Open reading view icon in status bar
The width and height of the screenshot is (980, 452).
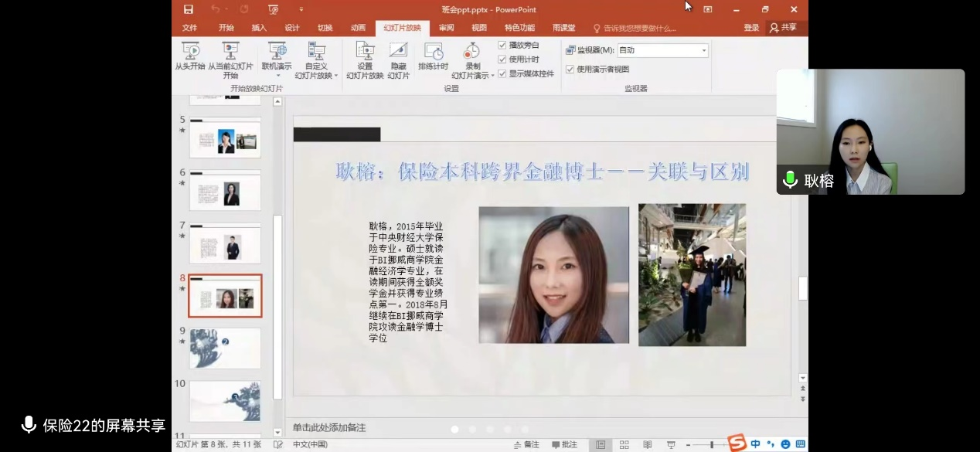tap(648, 445)
